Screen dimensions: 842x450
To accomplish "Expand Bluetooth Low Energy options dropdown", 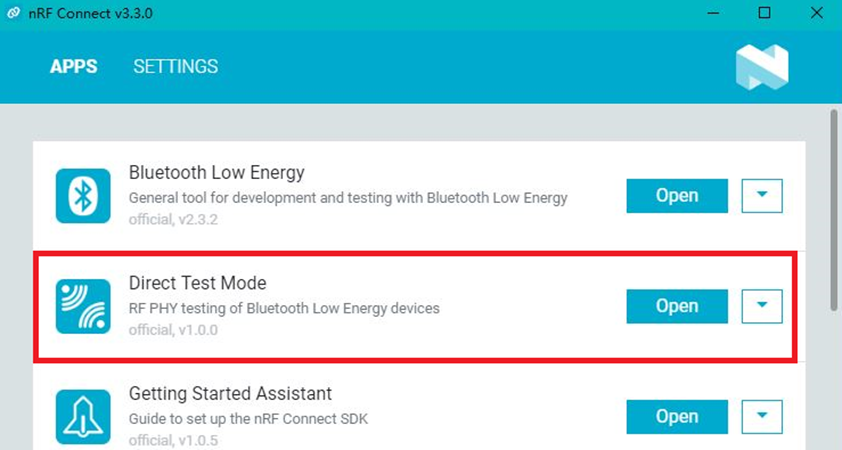I will (x=762, y=196).
